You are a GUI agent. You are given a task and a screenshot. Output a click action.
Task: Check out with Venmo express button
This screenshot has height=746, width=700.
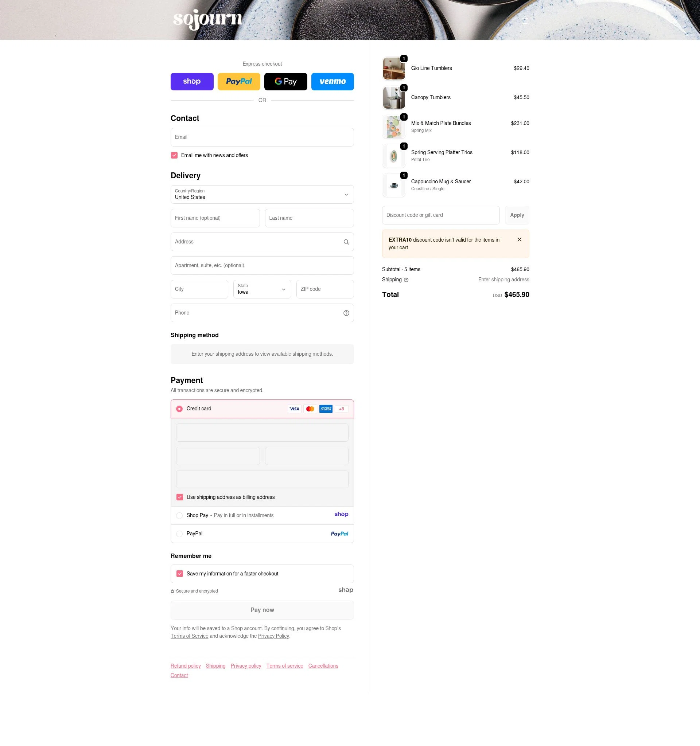[x=332, y=81]
